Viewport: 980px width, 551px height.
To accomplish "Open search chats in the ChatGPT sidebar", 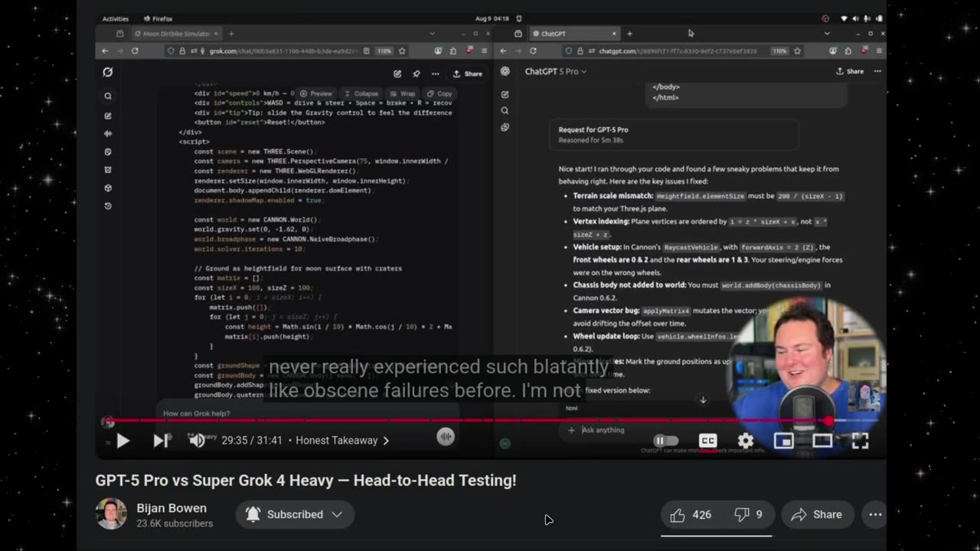I will [505, 111].
